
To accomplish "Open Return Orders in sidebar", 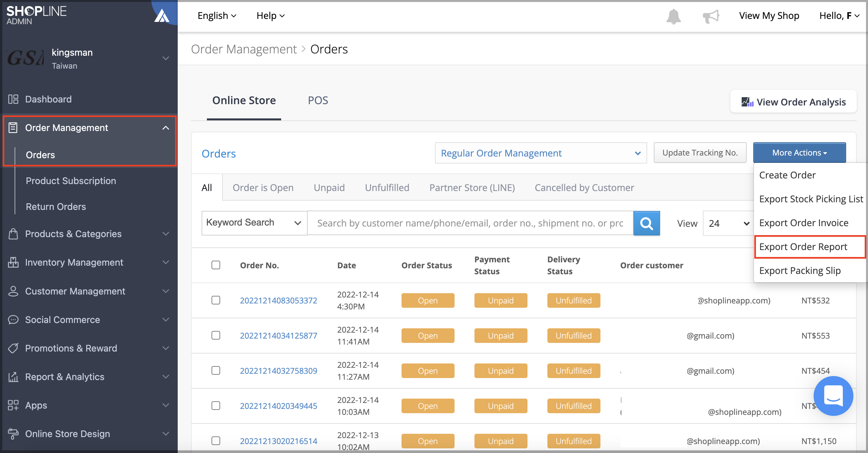I will (56, 207).
